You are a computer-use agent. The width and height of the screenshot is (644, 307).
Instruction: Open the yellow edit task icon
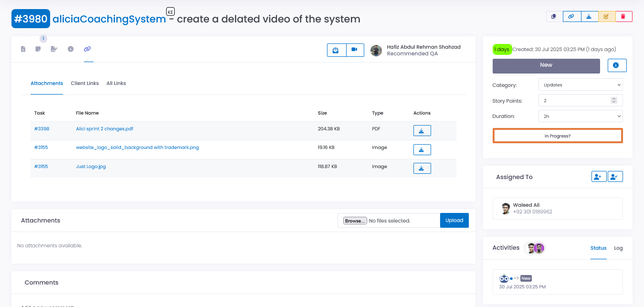606,16
